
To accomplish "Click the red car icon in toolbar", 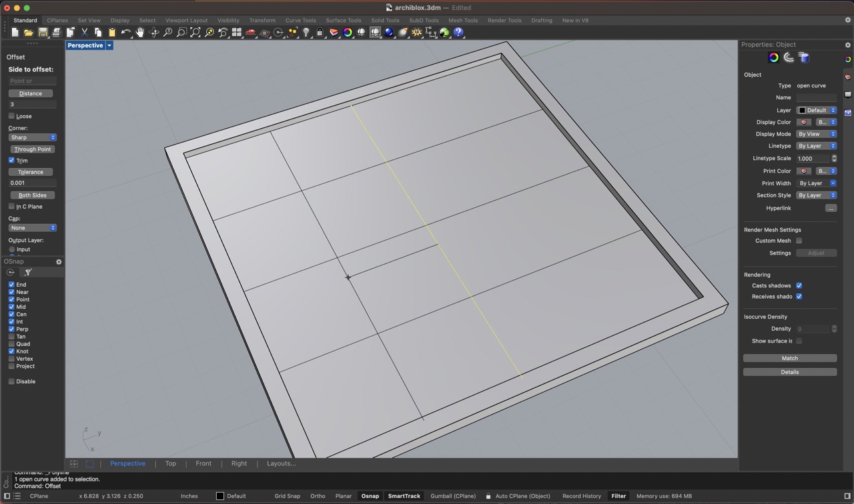I will pos(251,32).
